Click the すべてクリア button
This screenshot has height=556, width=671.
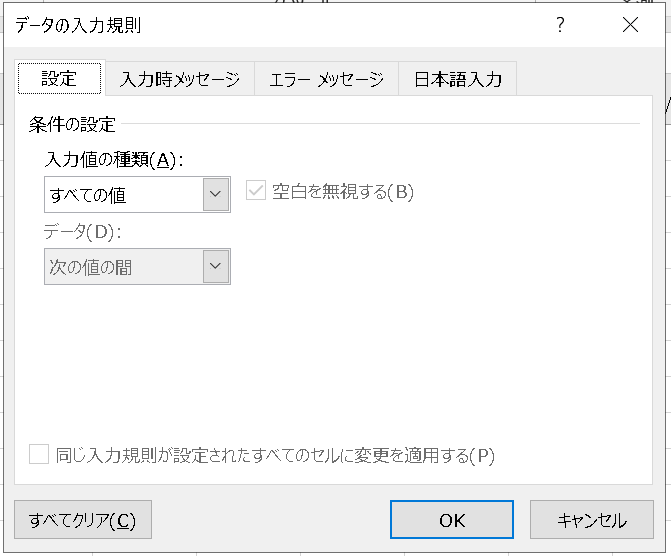(83, 520)
